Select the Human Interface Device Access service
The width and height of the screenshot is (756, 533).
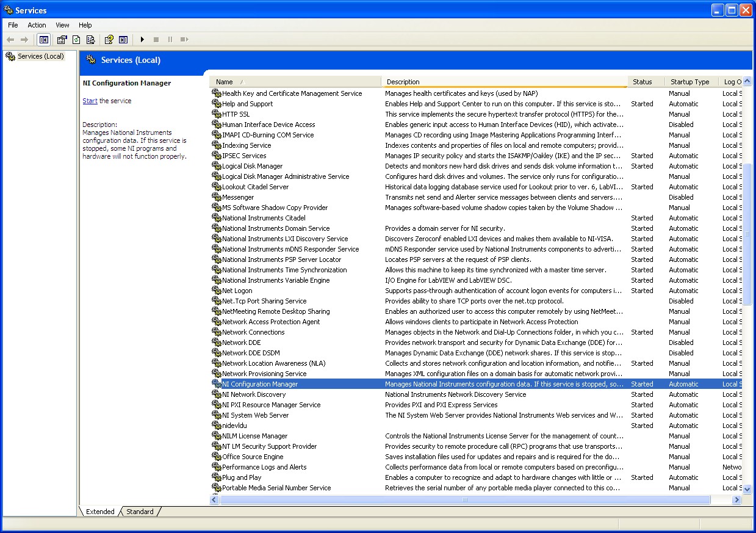(x=268, y=125)
